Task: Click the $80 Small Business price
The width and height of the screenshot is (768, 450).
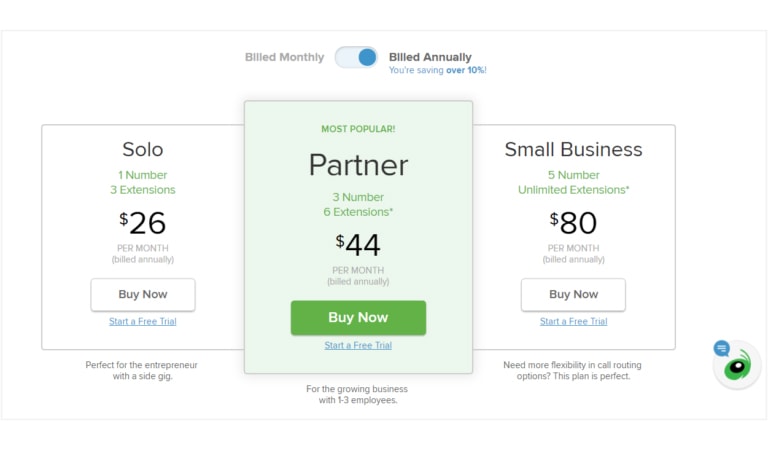Action: pos(573,223)
